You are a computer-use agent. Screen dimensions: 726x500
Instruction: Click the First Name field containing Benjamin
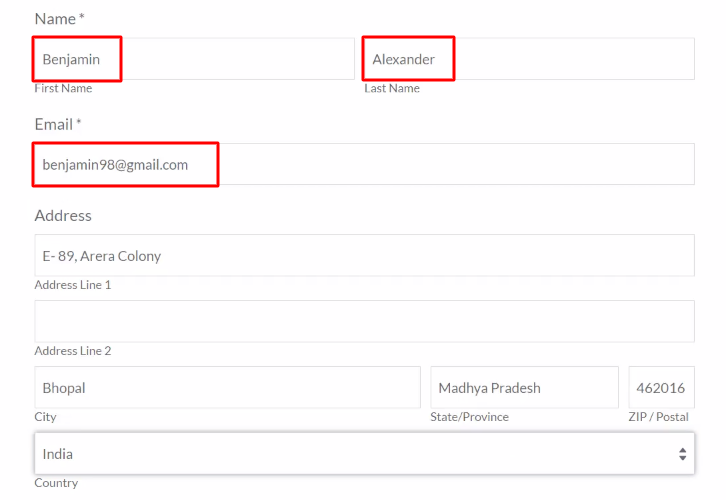click(x=194, y=59)
